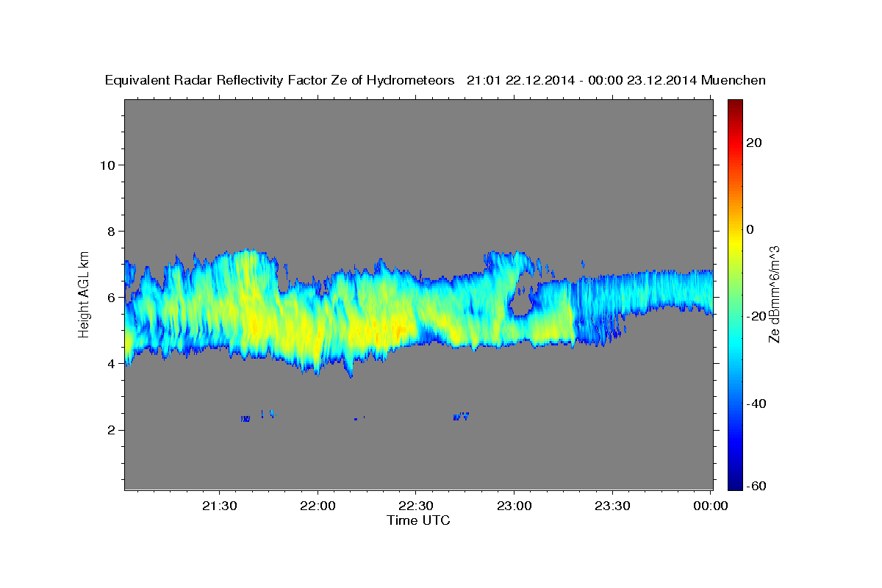
Task: Click the '00:00' time tick label
Action: [x=711, y=506]
